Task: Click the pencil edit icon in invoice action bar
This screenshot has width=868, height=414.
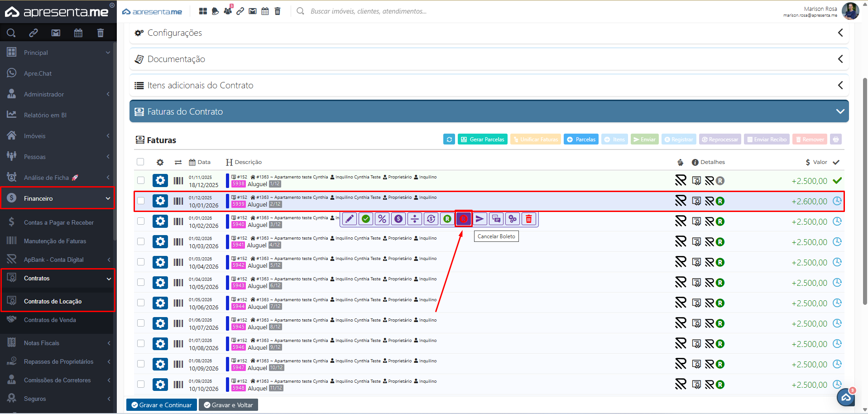Action: pos(349,219)
